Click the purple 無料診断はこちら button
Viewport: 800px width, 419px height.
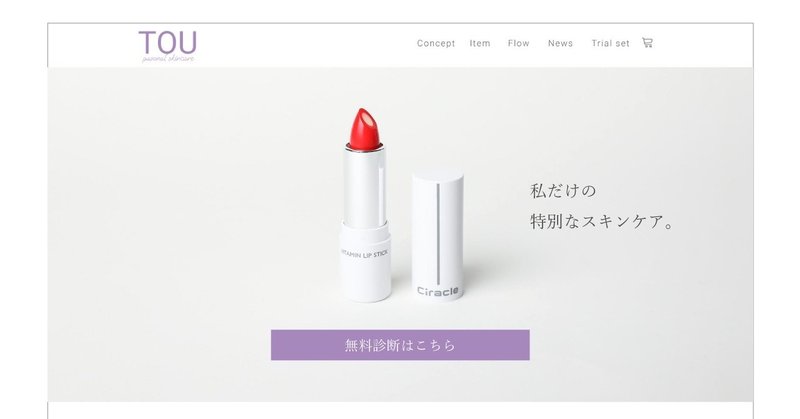coord(400,345)
